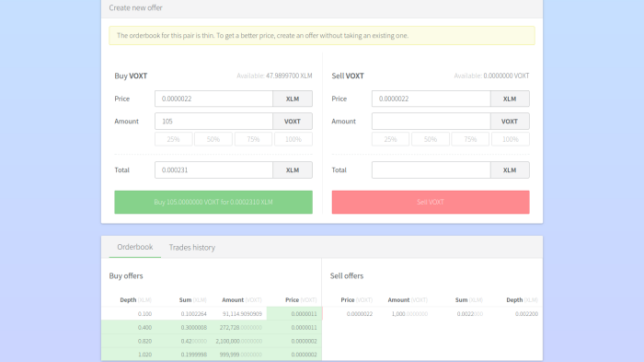Click buy offer depth 0.820
The width and height of the screenshot is (644, 362).
point(144,341)
